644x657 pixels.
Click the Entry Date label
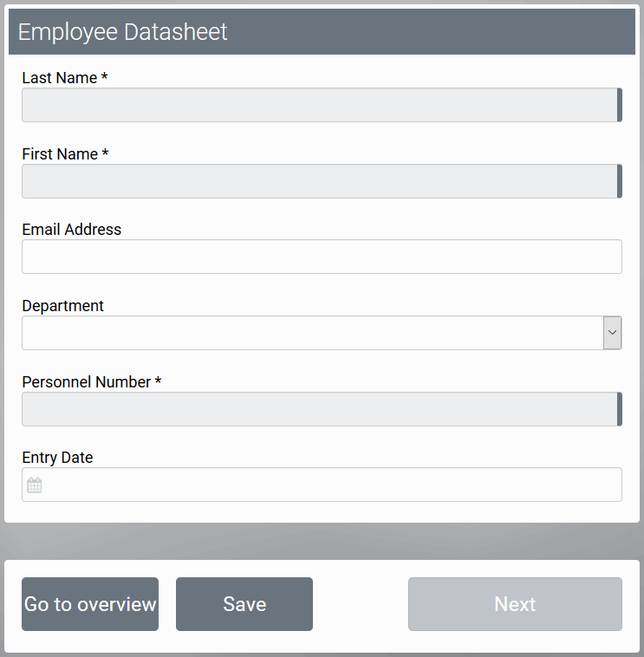(57, 458)
